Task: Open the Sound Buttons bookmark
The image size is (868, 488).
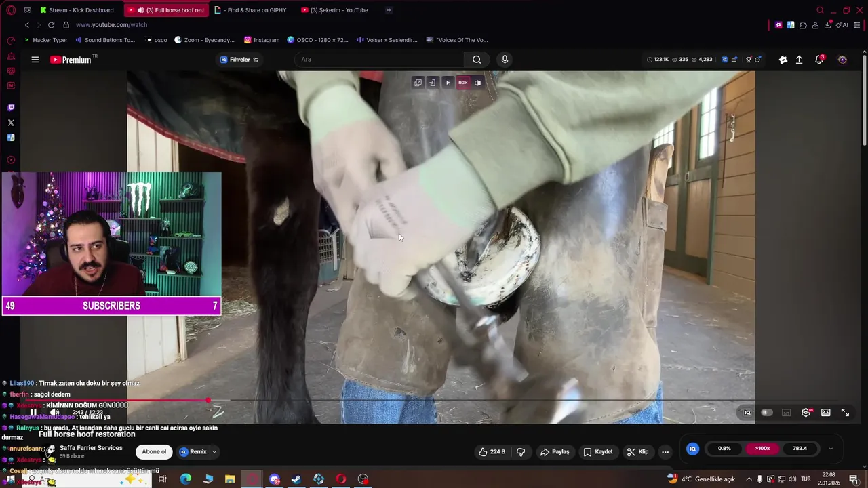Action: tap(105, 40)
